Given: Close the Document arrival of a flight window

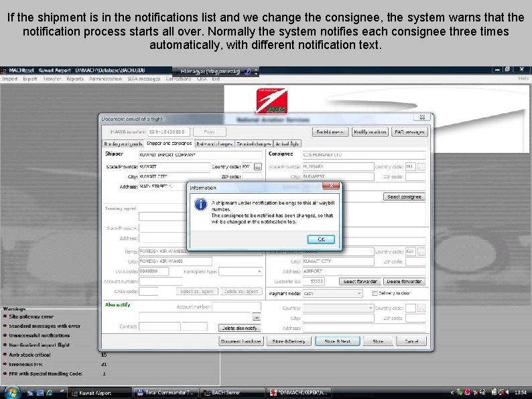Looking at the screenshot, I should pyautogui.click(x=422, y=117).
